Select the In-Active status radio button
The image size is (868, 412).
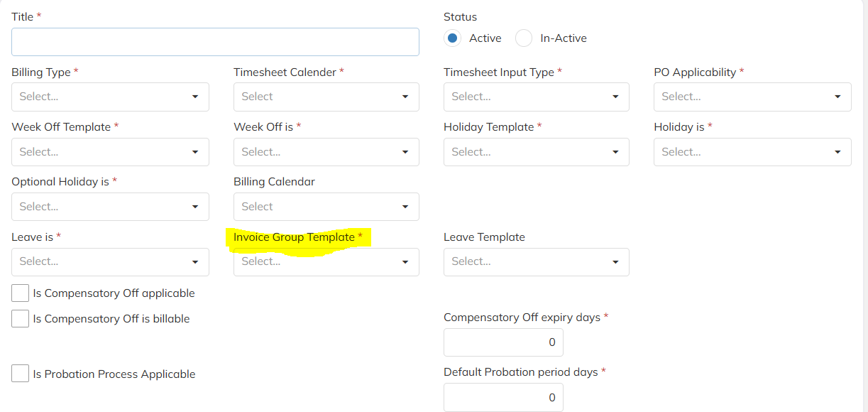[x=524, y=38]
